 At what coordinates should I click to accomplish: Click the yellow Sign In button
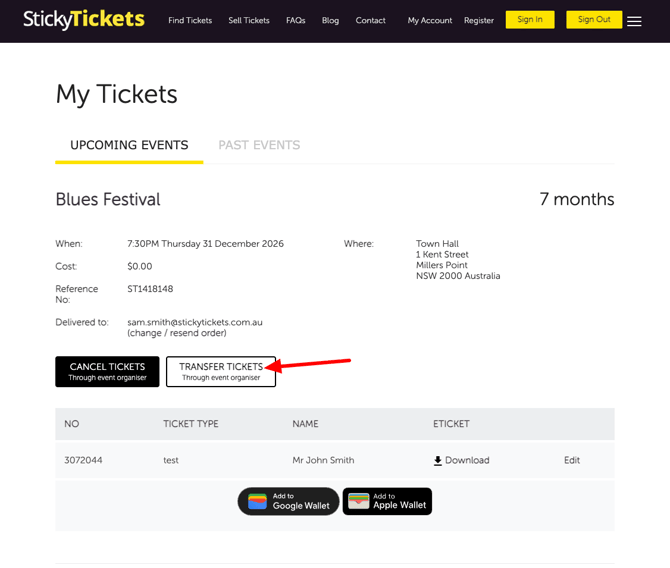[530, 20]
